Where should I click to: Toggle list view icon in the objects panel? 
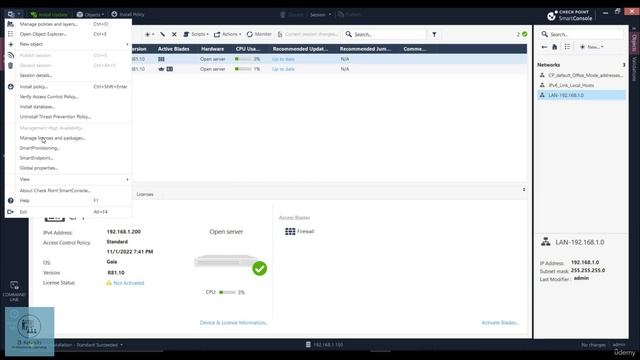click(x=567, y=47)
